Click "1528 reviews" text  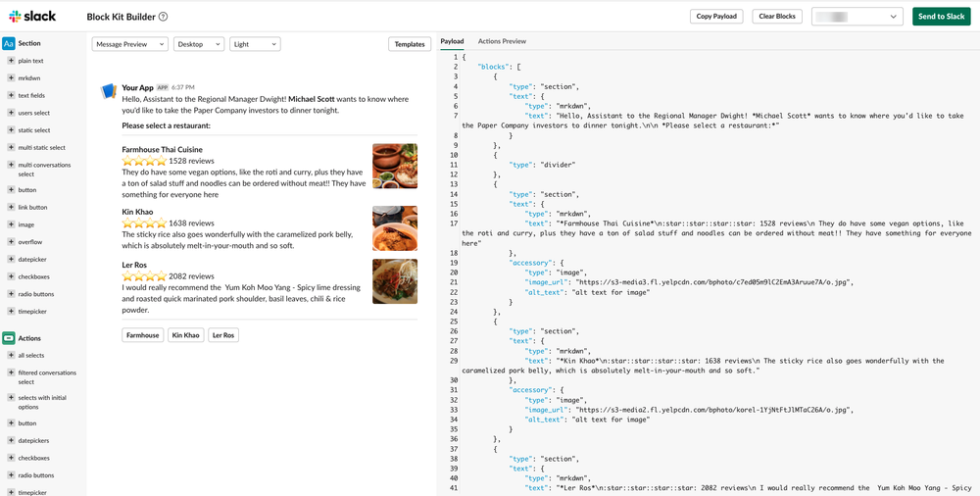[191, 161]
